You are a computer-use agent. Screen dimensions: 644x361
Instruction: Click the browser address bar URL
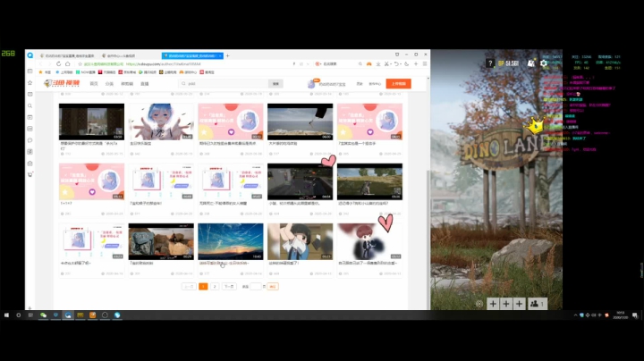[x=164, y=64]
